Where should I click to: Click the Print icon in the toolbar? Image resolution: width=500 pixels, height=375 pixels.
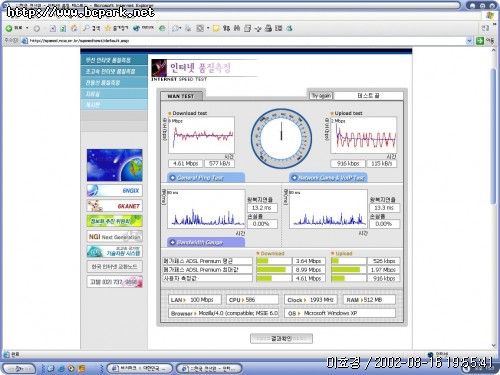coord(268,29)
